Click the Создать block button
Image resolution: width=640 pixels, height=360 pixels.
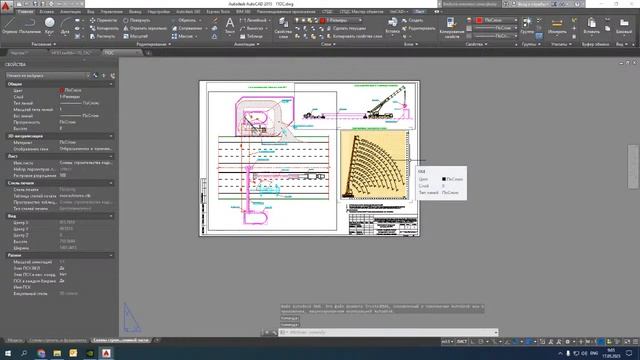point(413,20)
